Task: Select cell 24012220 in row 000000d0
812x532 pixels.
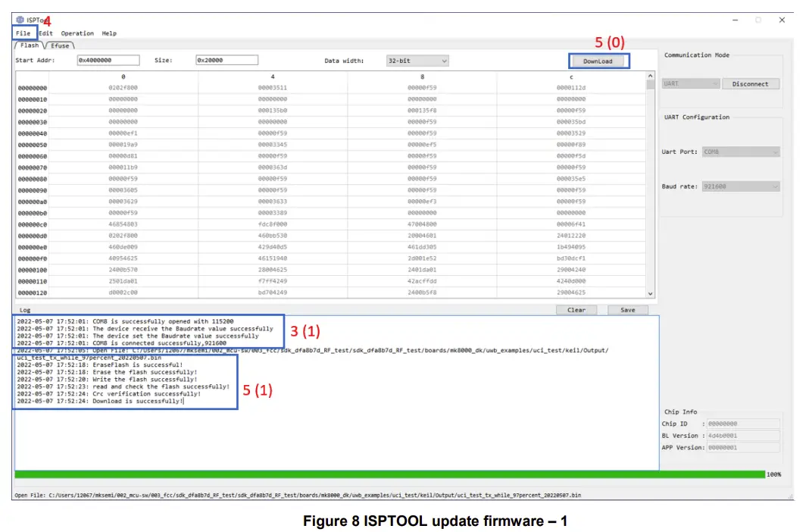Action: coord(571,236)
